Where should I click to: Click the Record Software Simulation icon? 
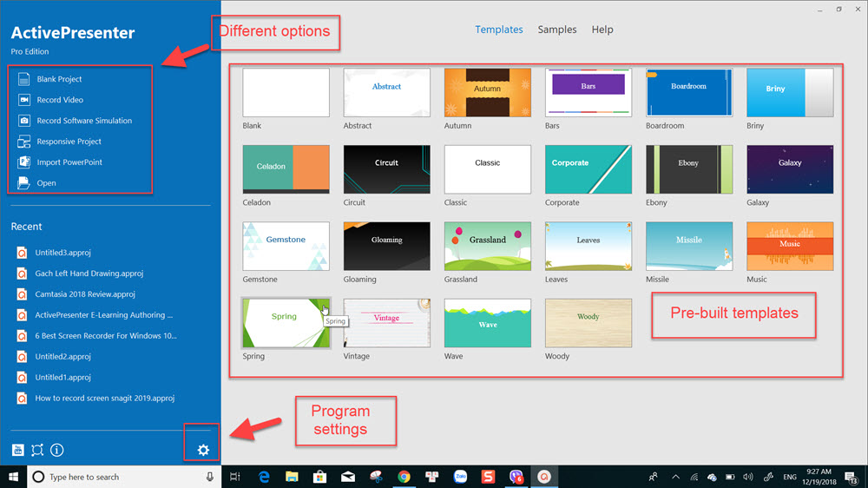point(23,121)
